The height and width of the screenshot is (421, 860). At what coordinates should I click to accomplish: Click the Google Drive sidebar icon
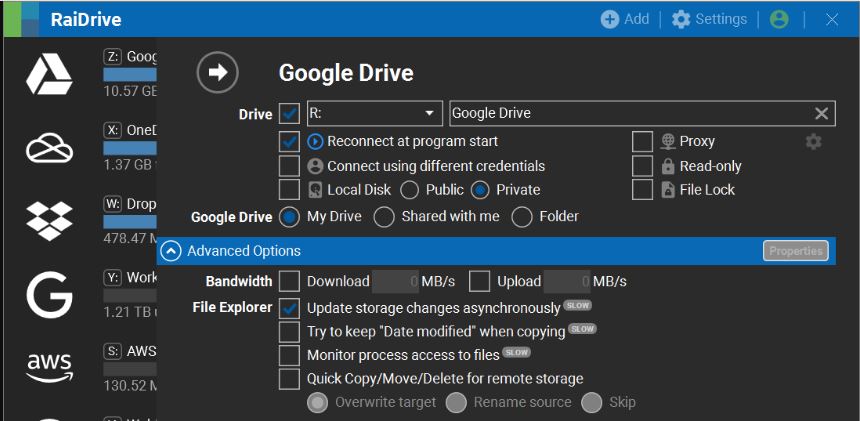click(49, 75)
